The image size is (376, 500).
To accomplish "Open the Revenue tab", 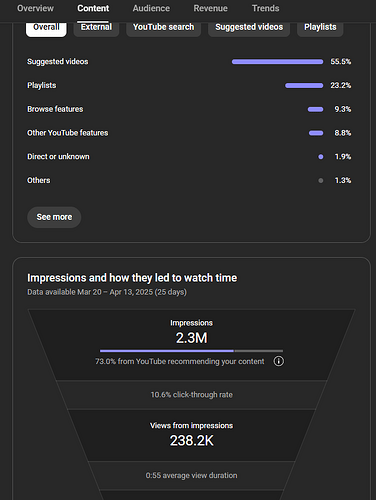I will pos(211,8).
